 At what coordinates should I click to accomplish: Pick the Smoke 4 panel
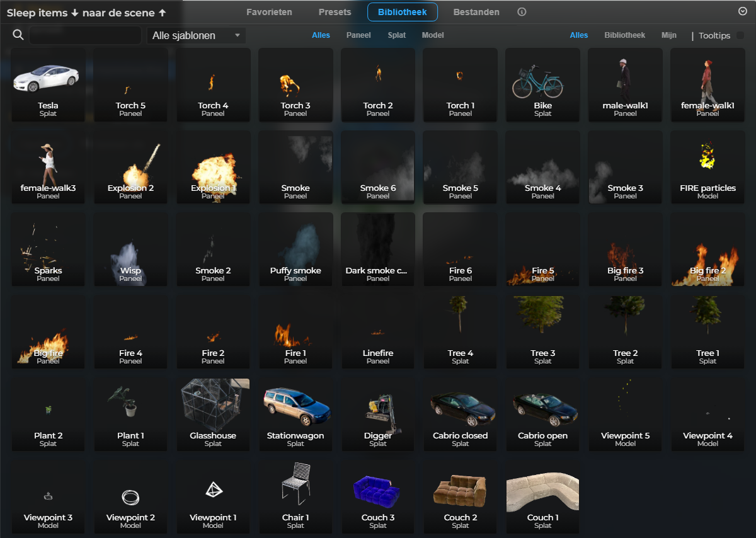542,167
